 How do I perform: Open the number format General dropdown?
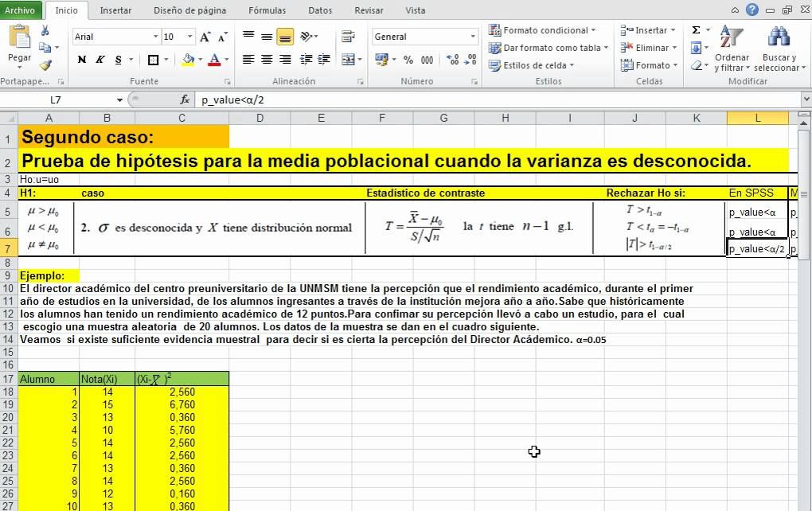pyautogui.click(x=472, y=37)
